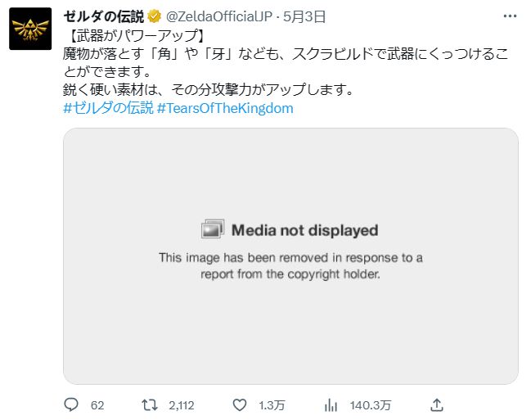
Task: Click the 2,112 retweets count
Action: tap(182, 405)
